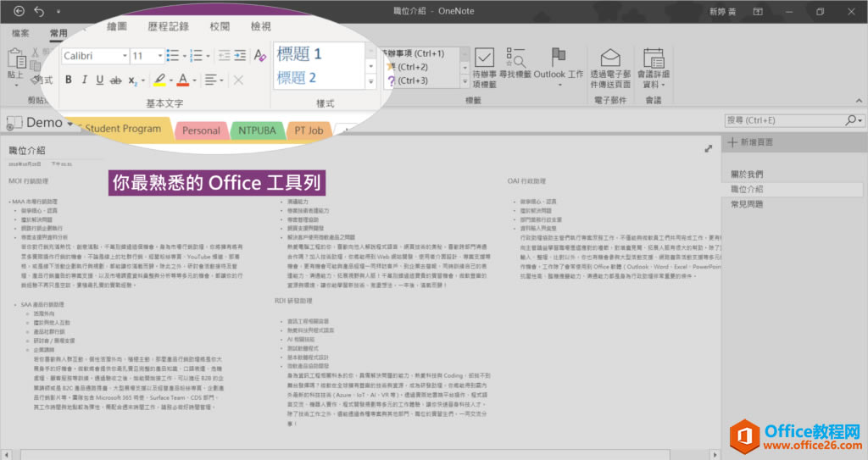Image resolution: width=868 pixels, height=460 pixels.
Task: Open the 檔案 (File) tab
Action: (20, 33)
